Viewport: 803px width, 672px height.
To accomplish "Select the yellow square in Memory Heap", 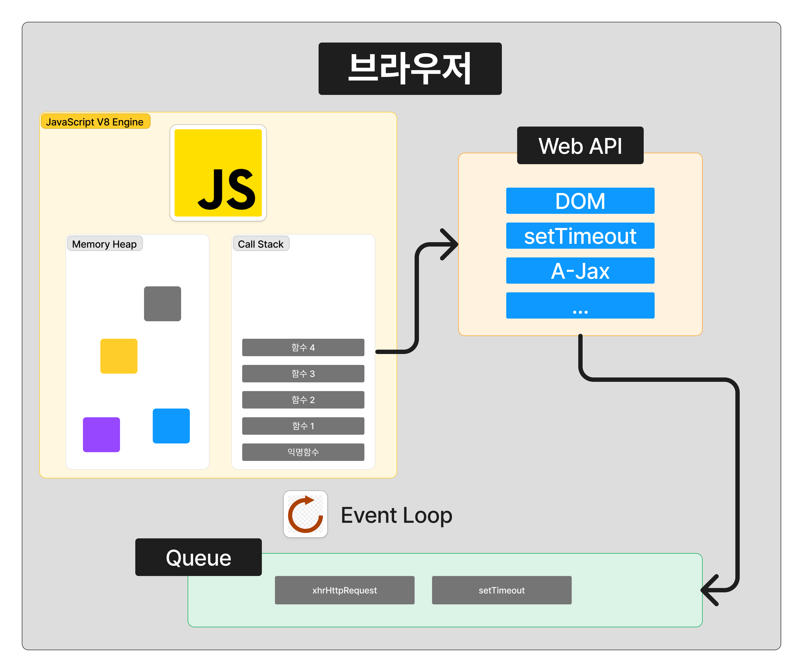I will (x=119, y=356).
